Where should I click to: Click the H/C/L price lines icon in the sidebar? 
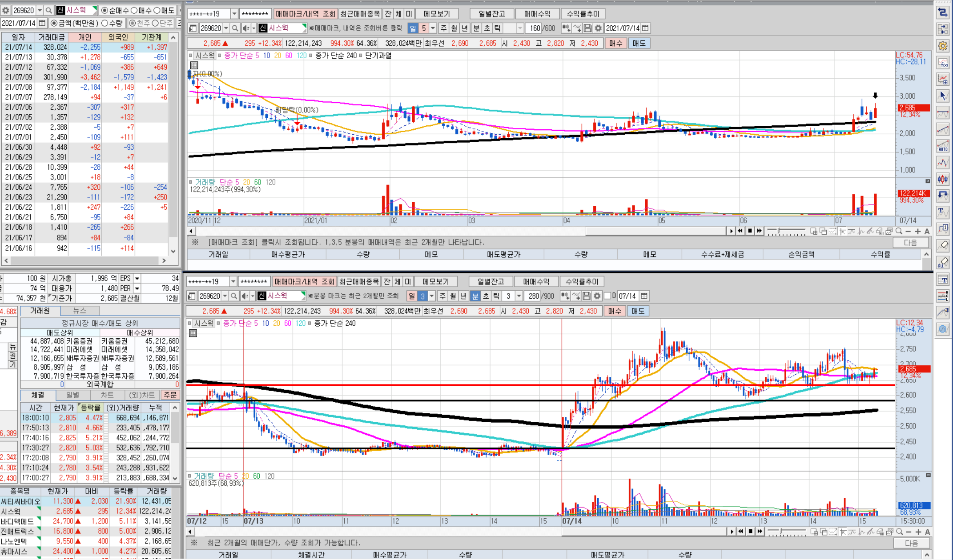tap(942, 296)
